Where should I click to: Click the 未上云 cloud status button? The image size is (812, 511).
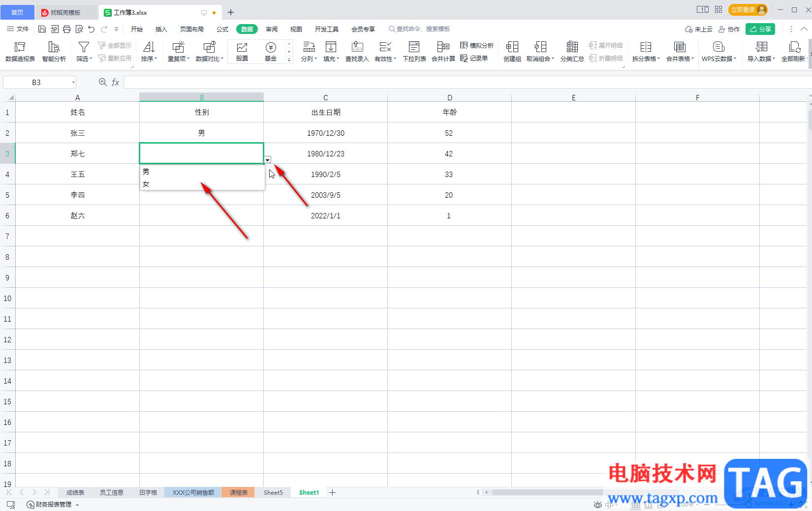[x=699, y=29]
